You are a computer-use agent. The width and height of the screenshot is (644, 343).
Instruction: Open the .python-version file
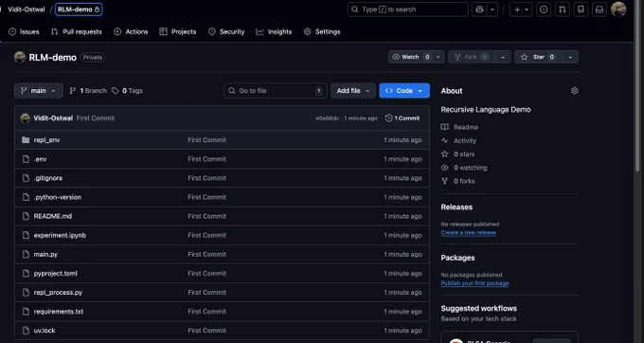(x=58, y=197)
